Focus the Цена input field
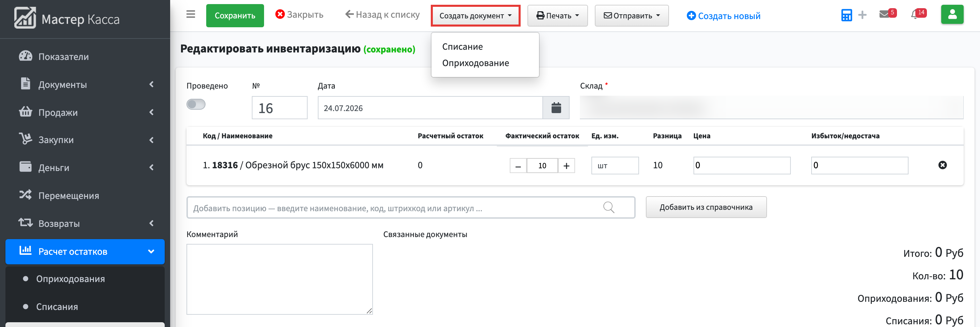Viewport: 980px width, 327px height. tap(742, 166)
